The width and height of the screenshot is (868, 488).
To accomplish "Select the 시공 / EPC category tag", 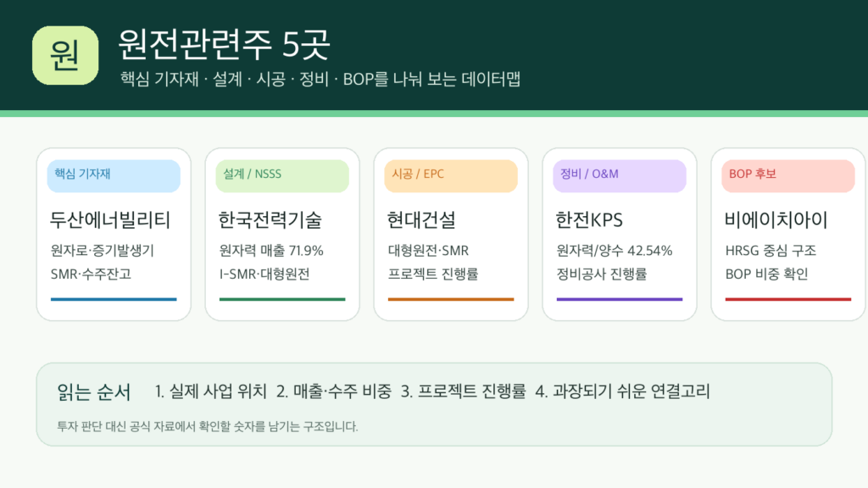I will coord(451,176).
